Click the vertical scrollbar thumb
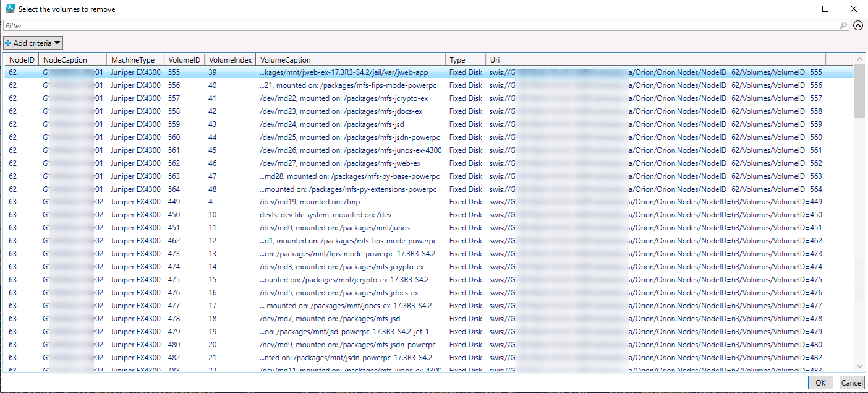This screenshot has height=393, width=868. (859, 90)
